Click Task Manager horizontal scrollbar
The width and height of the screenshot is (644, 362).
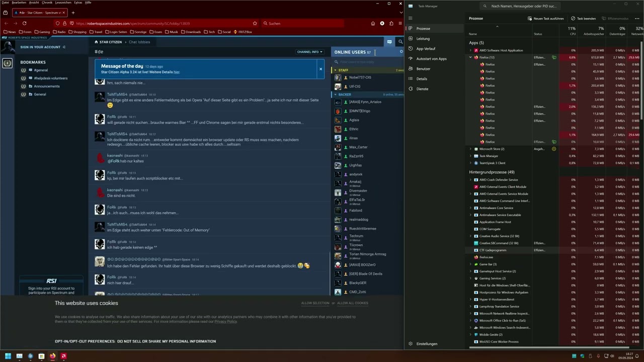tap(549, 347)
